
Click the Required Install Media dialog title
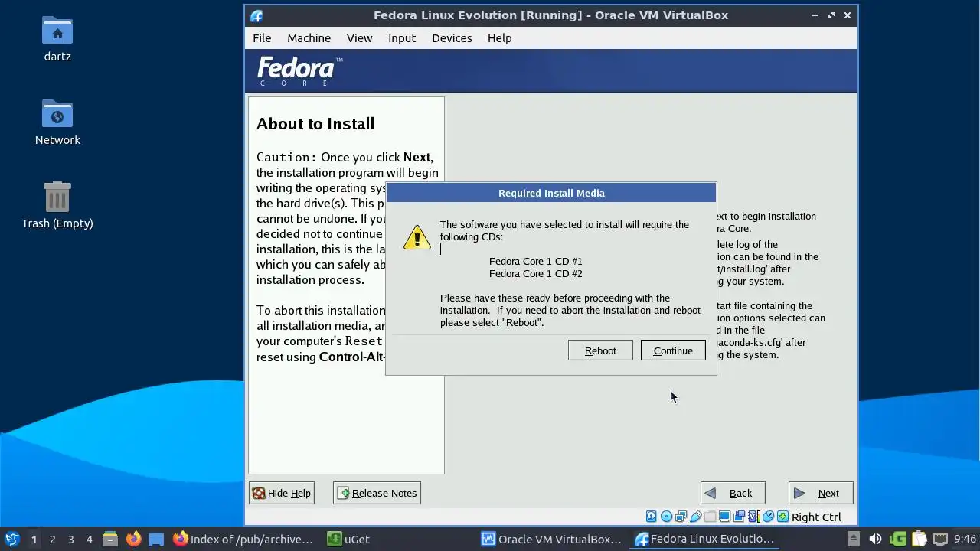pyautogui.click(x=551, y=193)
